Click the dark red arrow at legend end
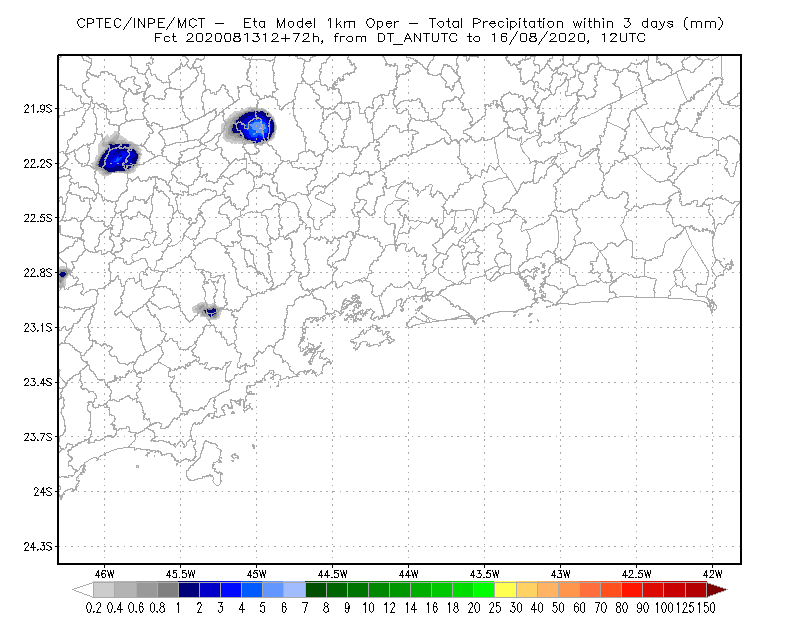 click(x=717, y=590)
